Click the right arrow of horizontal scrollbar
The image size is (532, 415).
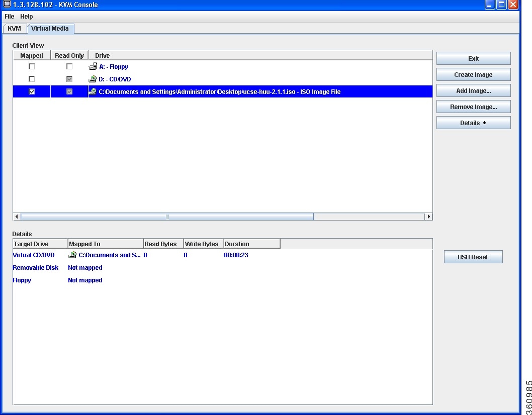pyautogui.click(x=428, y=217)
